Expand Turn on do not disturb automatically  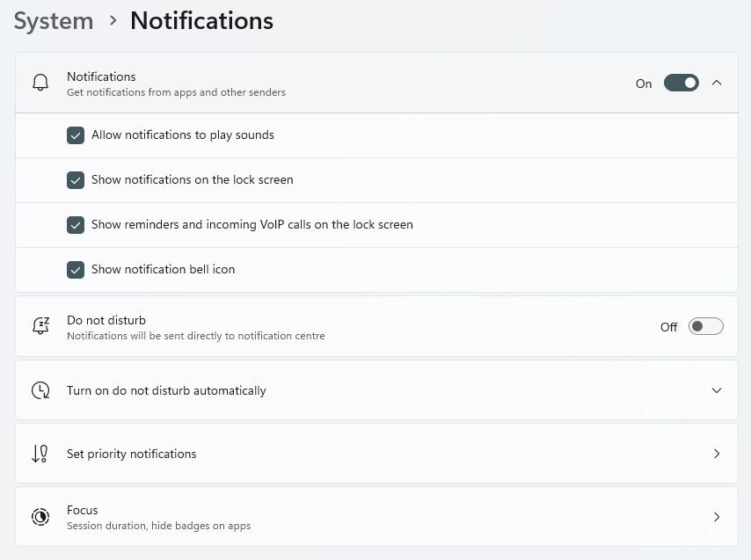pos(717,389)
